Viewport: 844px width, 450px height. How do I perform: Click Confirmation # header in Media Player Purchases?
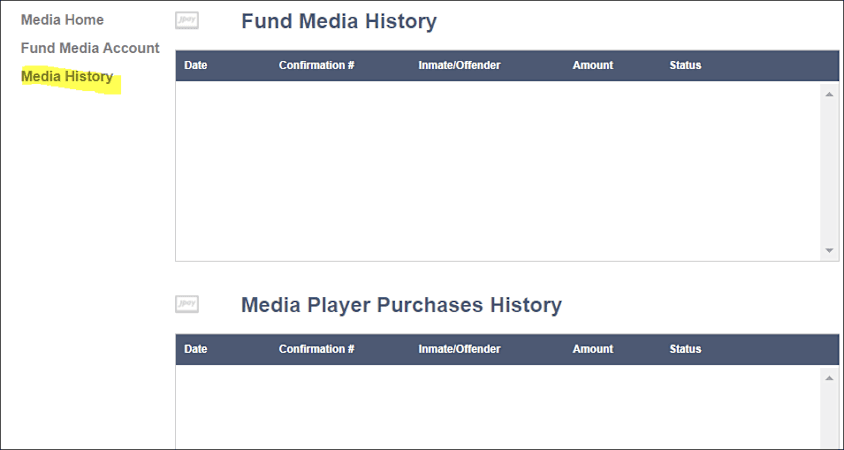pos(316,350)
